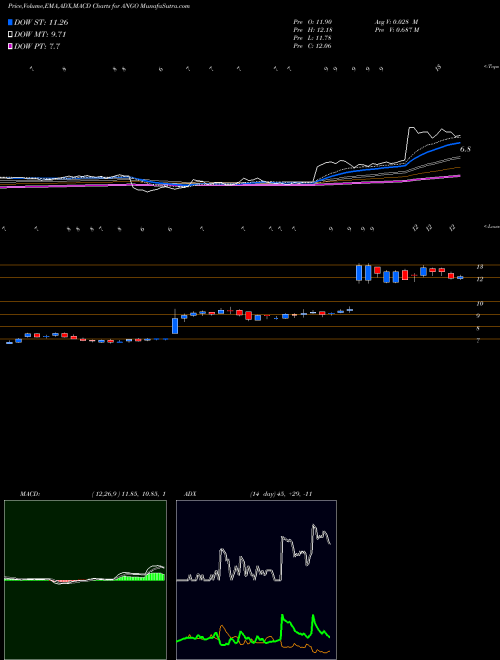Click the price axis label 13

pos(479,267)
